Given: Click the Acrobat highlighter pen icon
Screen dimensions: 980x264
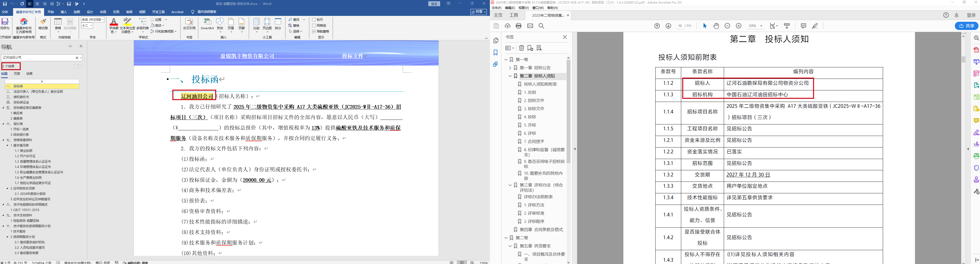Looking at the screenshot, I should (x=815, y=26).
